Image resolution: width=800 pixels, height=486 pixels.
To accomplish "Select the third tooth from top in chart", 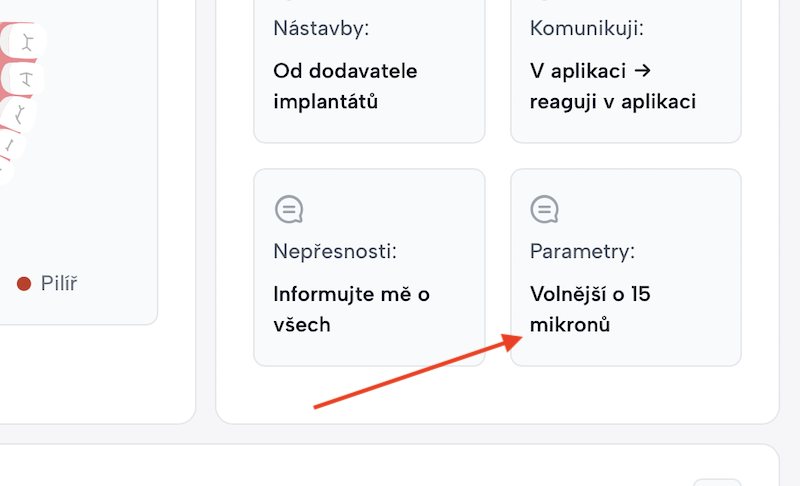I will 19,115.
